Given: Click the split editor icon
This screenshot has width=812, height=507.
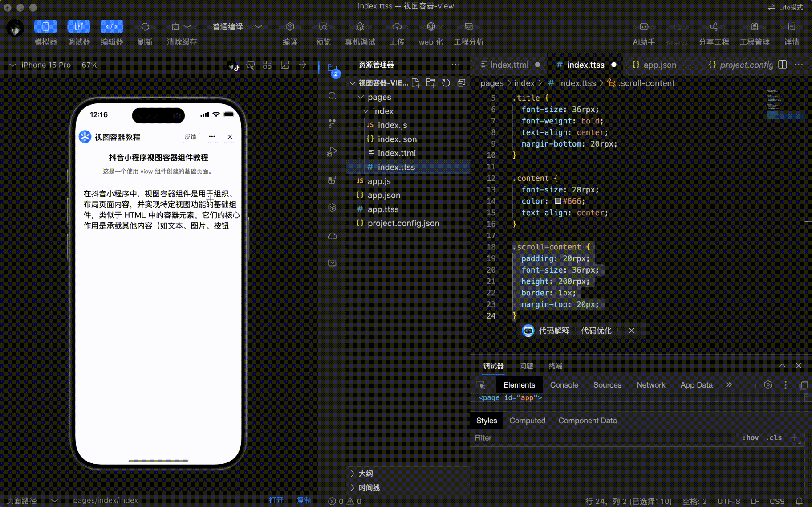Looking at the screenshot, I should pos(783,65).
